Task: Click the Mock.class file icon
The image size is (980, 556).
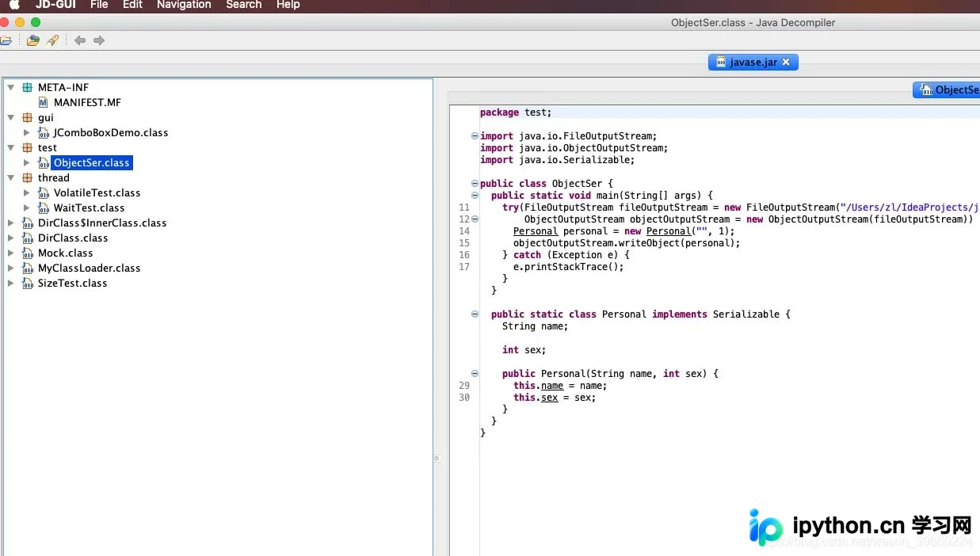Action: coord(28,253)
